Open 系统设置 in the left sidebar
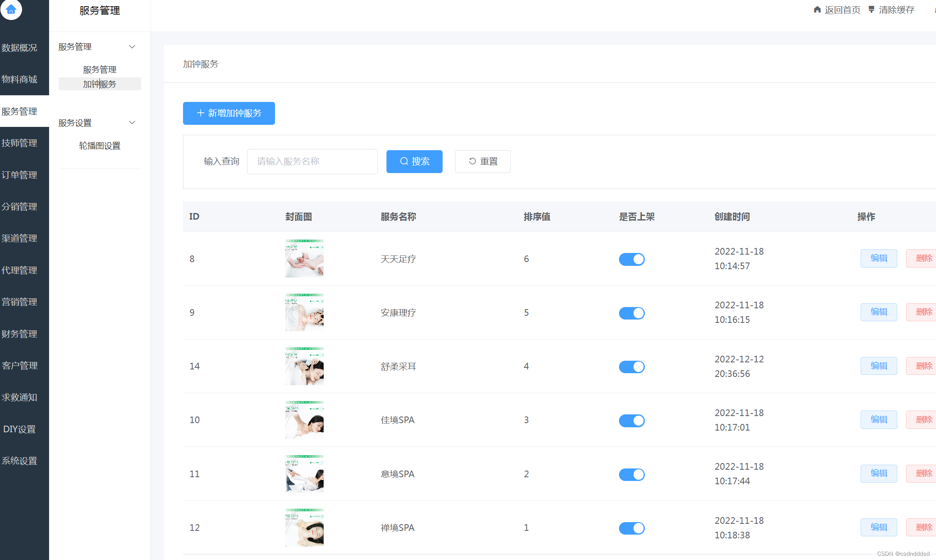The width and height of the screenshot is (936, 560). pyautogui.click(x=19, y=461)
